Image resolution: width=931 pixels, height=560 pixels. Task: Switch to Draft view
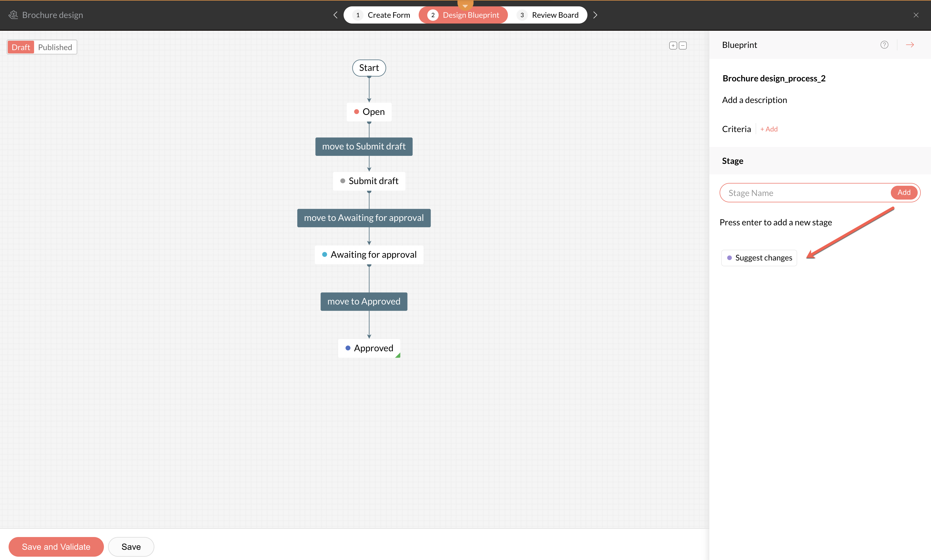pos(21,47)
